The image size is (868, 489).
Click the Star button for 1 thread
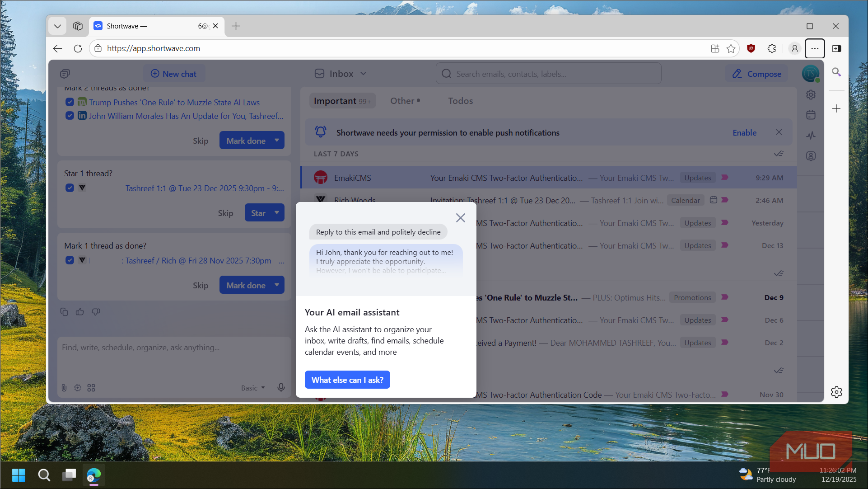click(258, 212)
